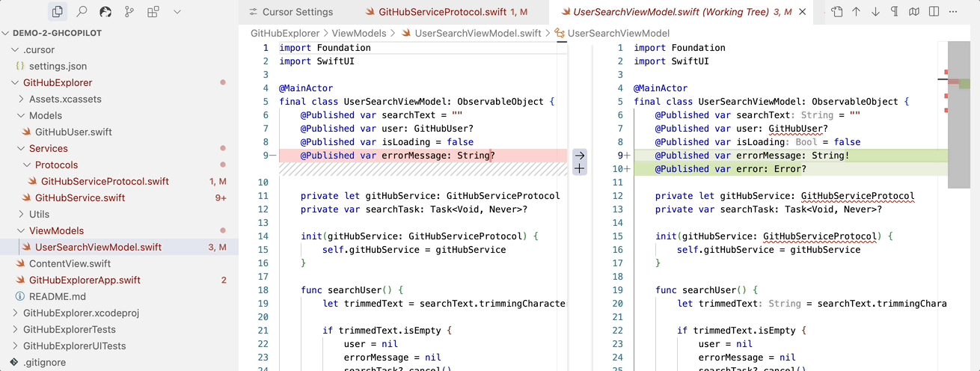The image size is (980, 371).
Task: Click the Open File icon in editor toolbar
Action: [x=837, y=12]
